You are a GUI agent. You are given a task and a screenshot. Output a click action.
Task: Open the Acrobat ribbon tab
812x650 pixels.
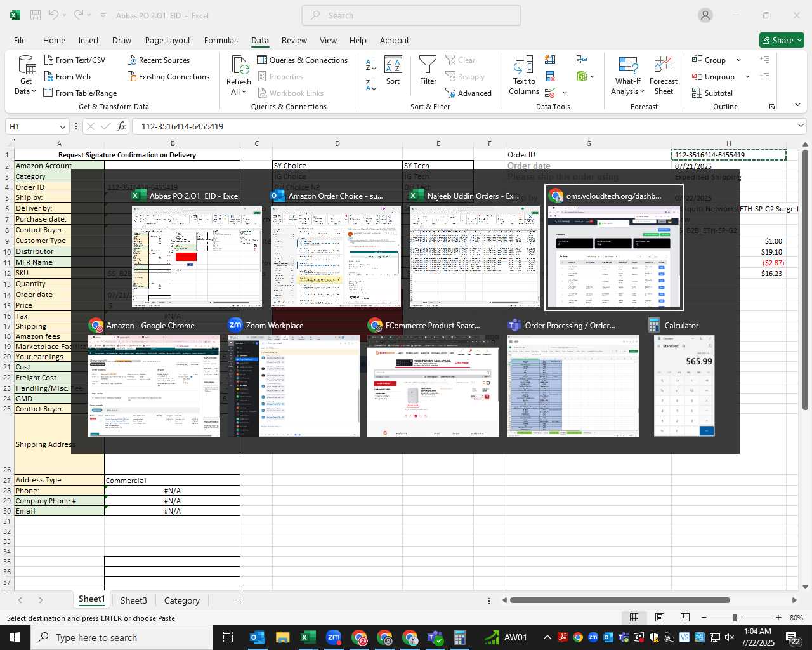(395, 40)
